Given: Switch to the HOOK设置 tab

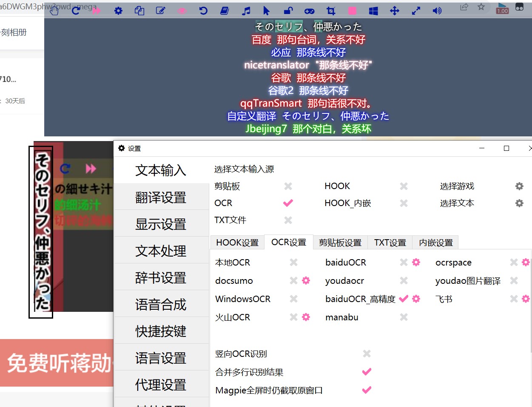Looking at the screenshot, I should coord(237,243).
